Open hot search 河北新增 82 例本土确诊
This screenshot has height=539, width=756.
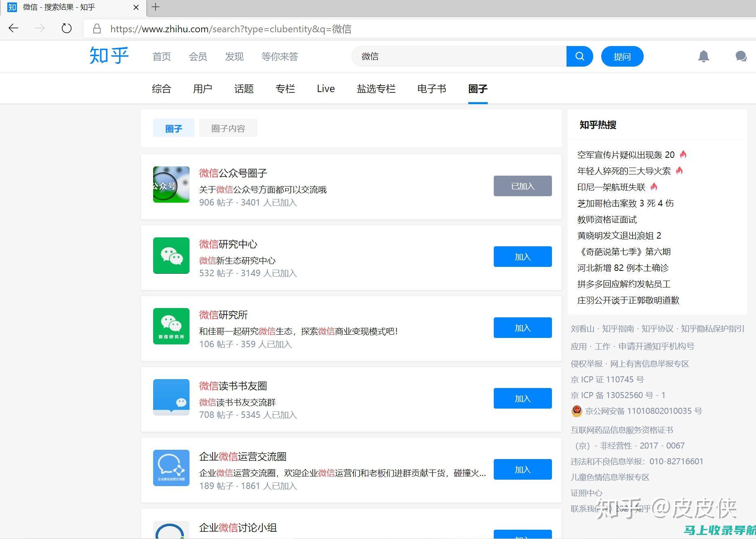tap(623, 268)
